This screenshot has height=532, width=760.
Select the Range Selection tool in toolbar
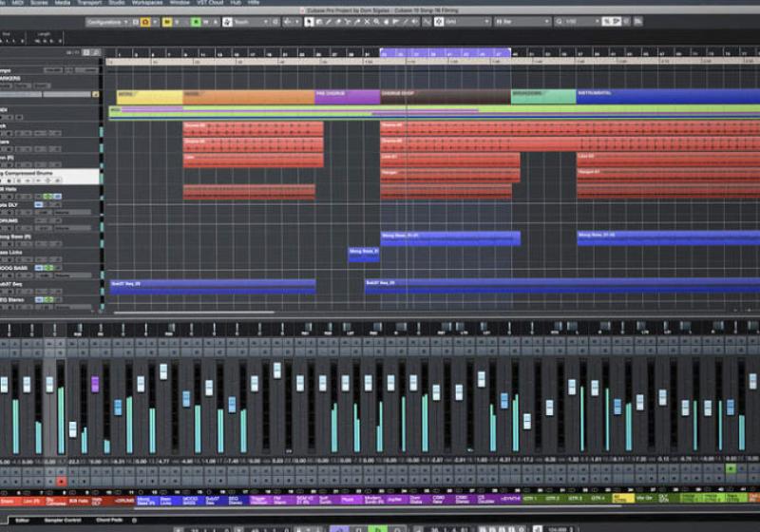coord(320,21)
